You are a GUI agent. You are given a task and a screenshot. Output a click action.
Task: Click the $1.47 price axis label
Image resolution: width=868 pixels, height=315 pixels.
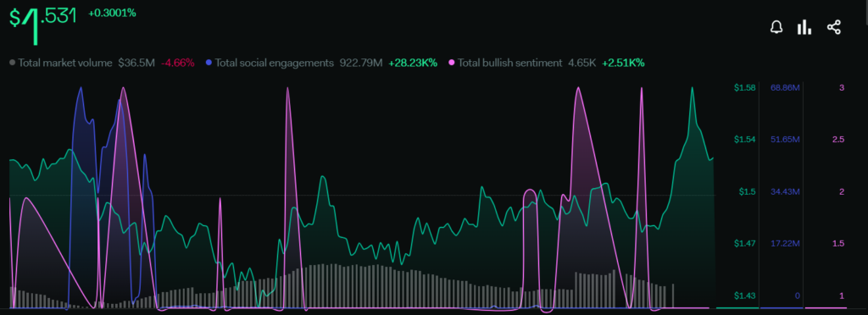click(745, 244)
